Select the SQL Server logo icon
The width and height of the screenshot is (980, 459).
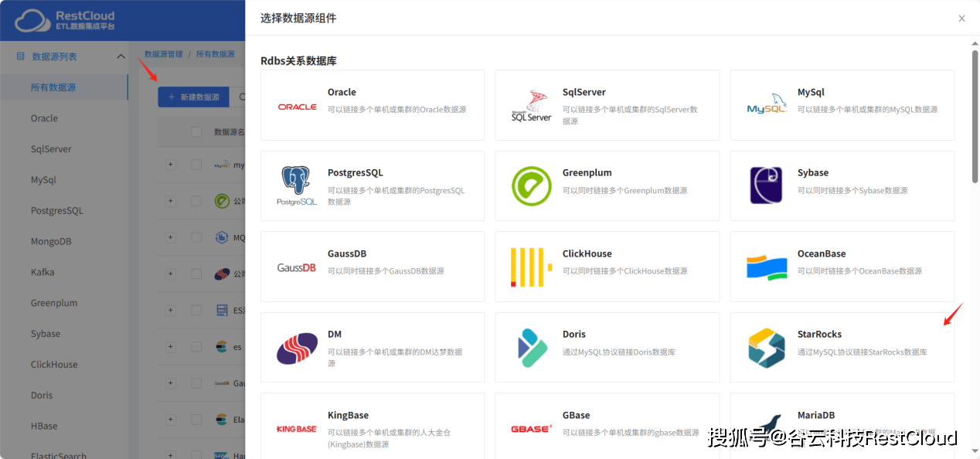click(x=532, y=107)
